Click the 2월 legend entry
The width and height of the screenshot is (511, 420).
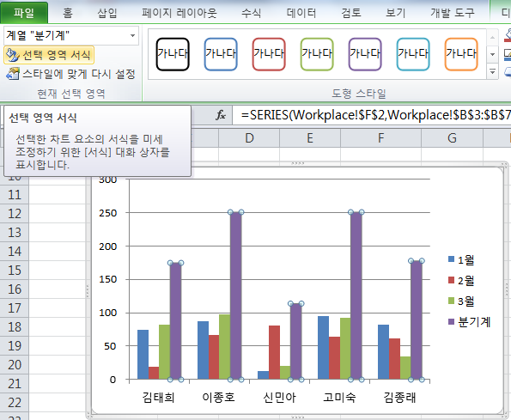[461, 280]
